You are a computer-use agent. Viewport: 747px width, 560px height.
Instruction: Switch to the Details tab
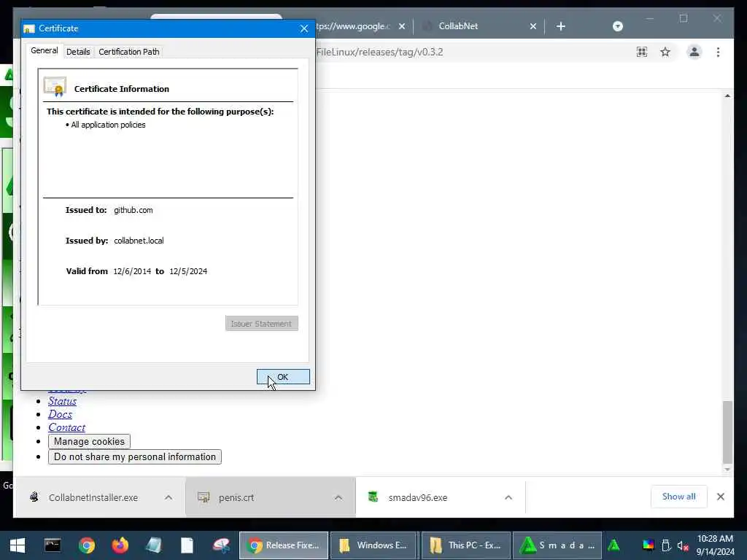(x=78, y=52)
